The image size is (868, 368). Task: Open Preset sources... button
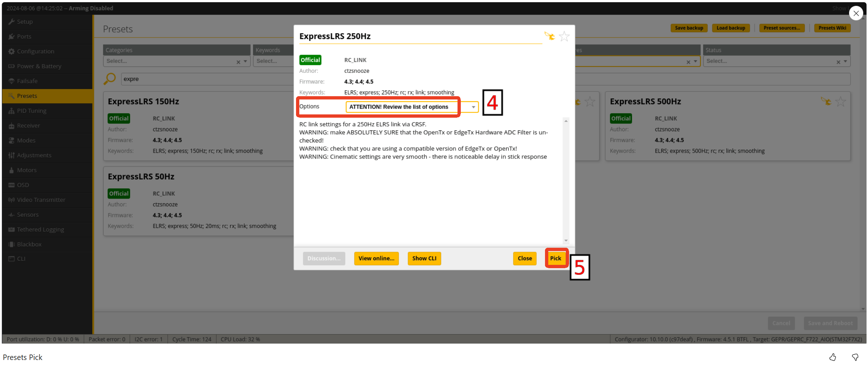coord(782,28)
